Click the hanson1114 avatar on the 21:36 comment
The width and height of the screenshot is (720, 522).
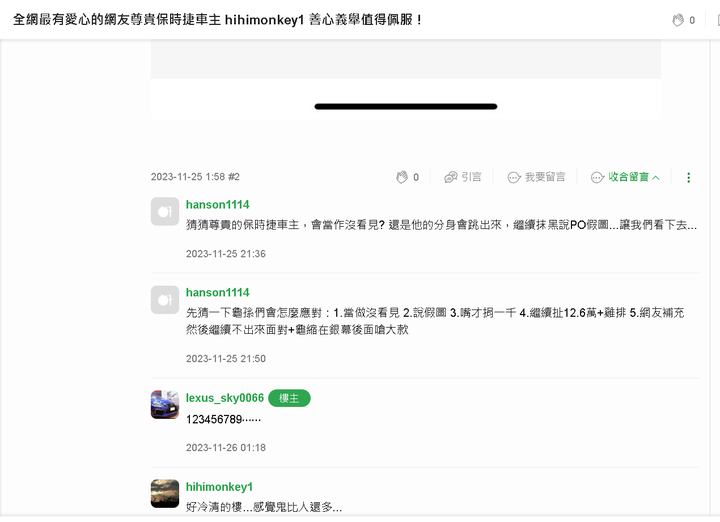coord(165,212)
